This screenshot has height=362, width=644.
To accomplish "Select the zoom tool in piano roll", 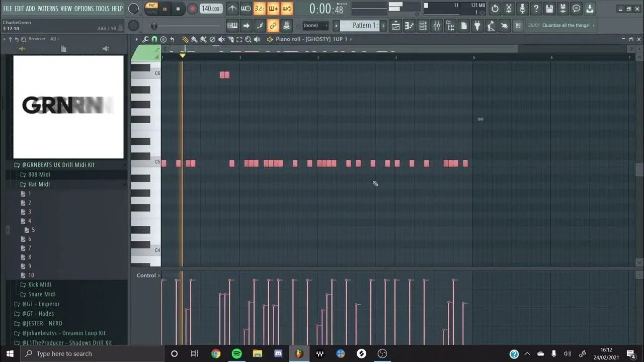I will pyautogui.click(x=248, y=39).
